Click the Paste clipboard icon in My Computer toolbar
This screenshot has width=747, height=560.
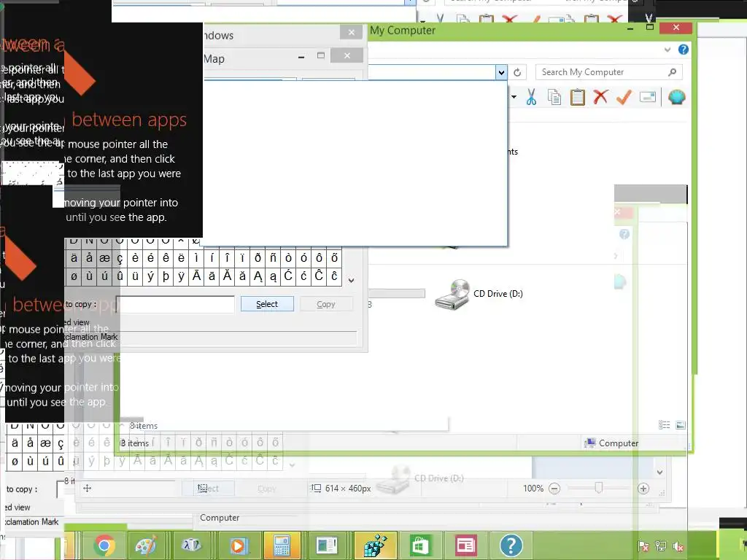click(578, 97)
